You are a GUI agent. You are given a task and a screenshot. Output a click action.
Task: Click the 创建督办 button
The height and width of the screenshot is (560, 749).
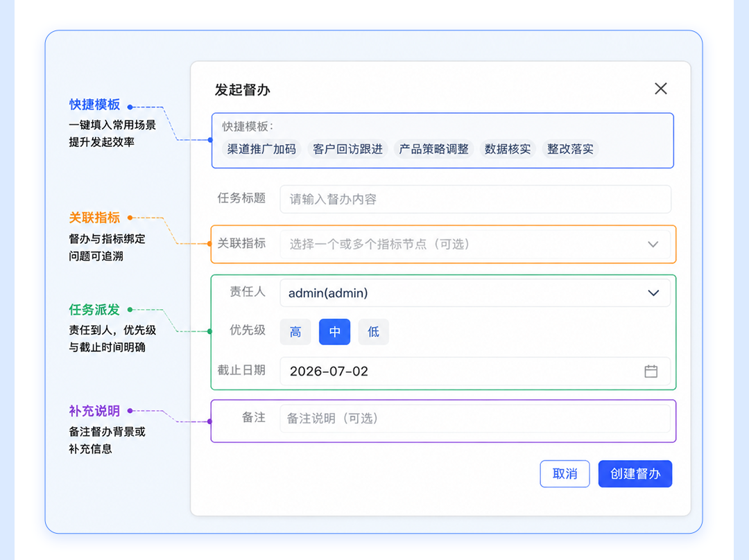635,473
